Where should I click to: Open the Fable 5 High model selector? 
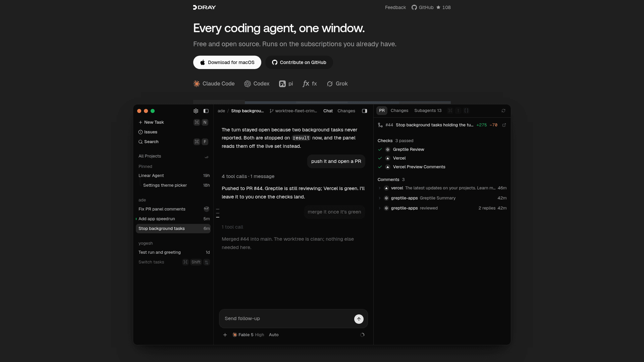coord(248,335)
